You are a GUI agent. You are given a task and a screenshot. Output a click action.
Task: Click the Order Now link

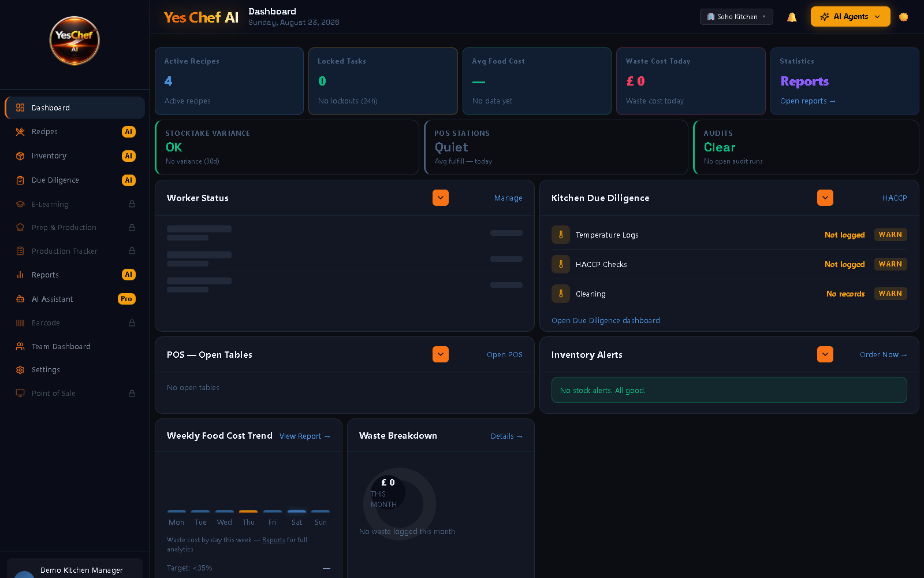click(x=883, y=355)
